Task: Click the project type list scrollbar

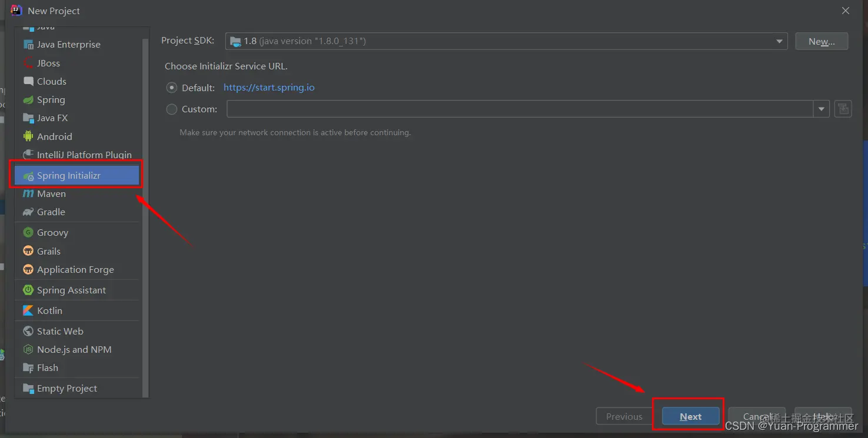Action: pyautogui.click(x=145, y=218)
